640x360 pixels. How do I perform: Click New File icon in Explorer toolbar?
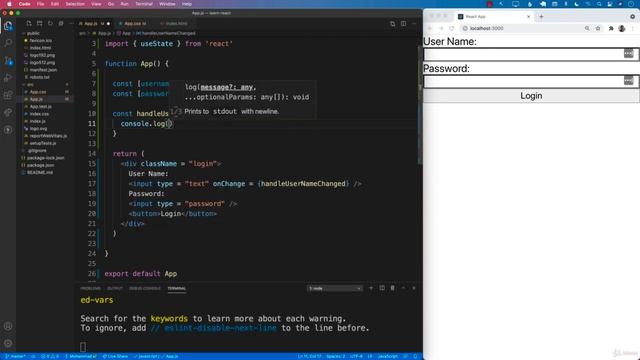[29, 24]
